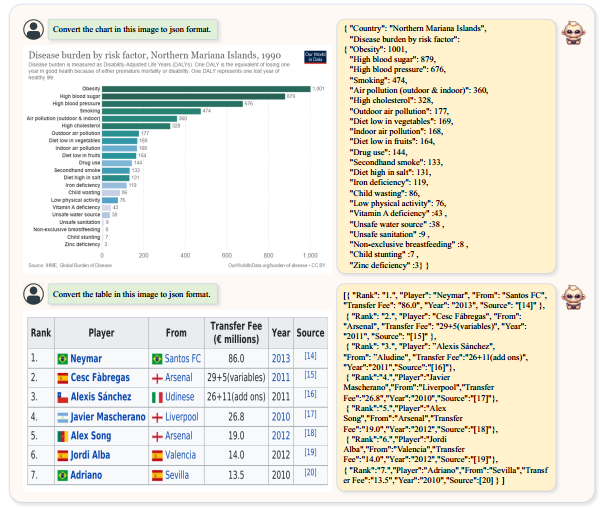The height and width of the screenshot is (508, 604).
Task: Click the "Player" column header
Action: (101, 333)
